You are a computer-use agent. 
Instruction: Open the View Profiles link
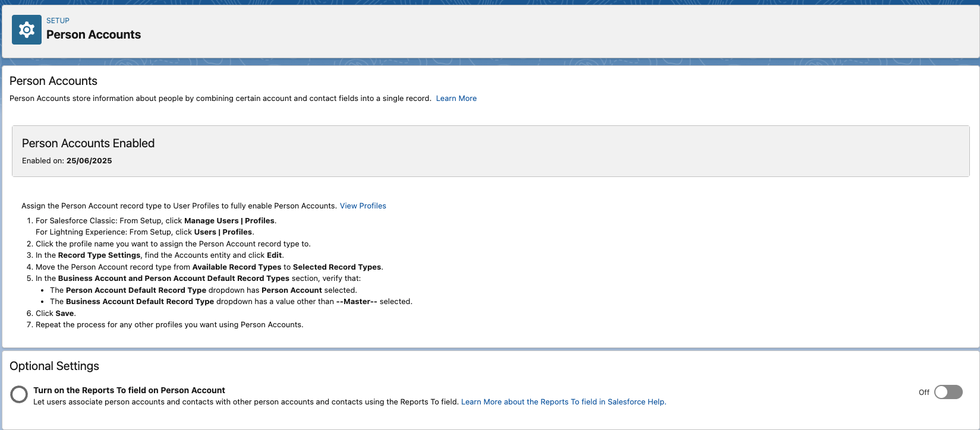(363, 206)
